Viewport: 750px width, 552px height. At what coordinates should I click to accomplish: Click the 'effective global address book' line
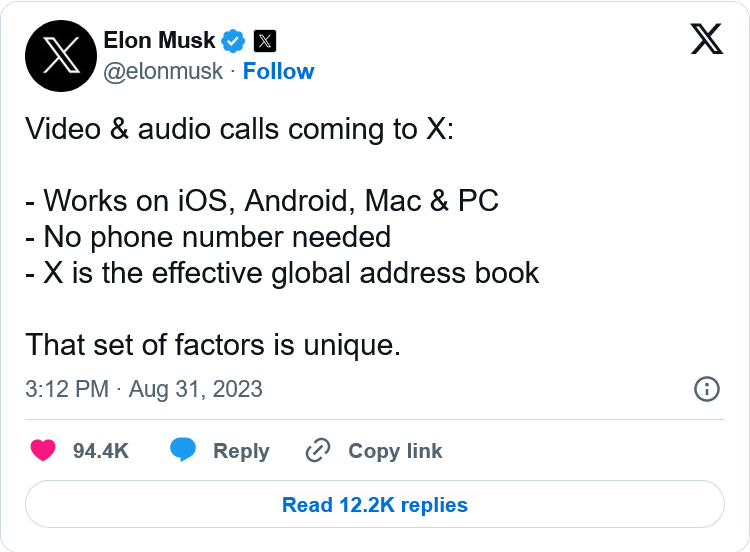[x=282, y=273]
